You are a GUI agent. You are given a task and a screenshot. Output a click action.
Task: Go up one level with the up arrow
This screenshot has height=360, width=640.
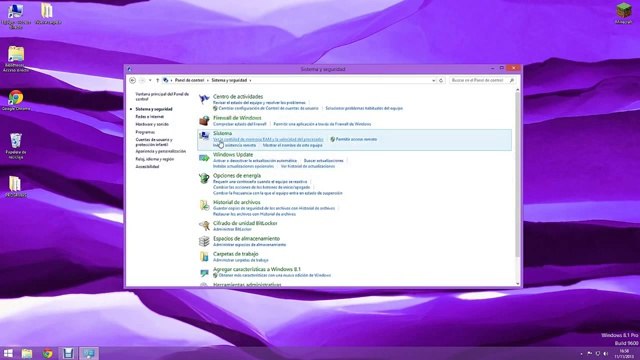point(158,80)
